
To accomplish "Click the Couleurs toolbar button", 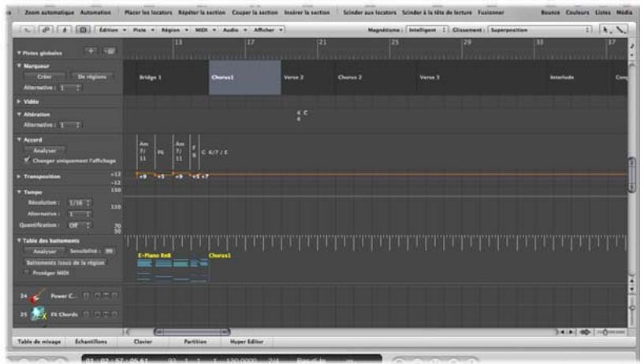I will pos(577,13).
